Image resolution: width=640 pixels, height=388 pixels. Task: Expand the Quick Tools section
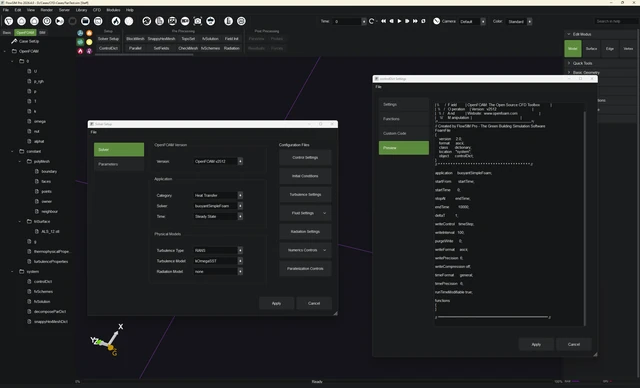click(569, 63)
